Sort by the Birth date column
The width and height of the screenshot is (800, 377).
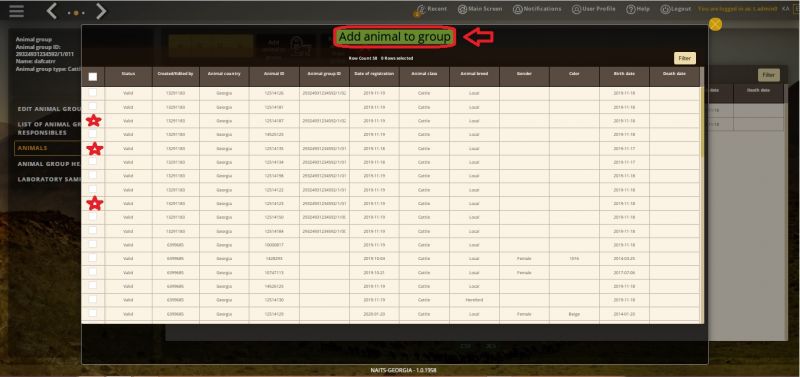coord(624,77)
